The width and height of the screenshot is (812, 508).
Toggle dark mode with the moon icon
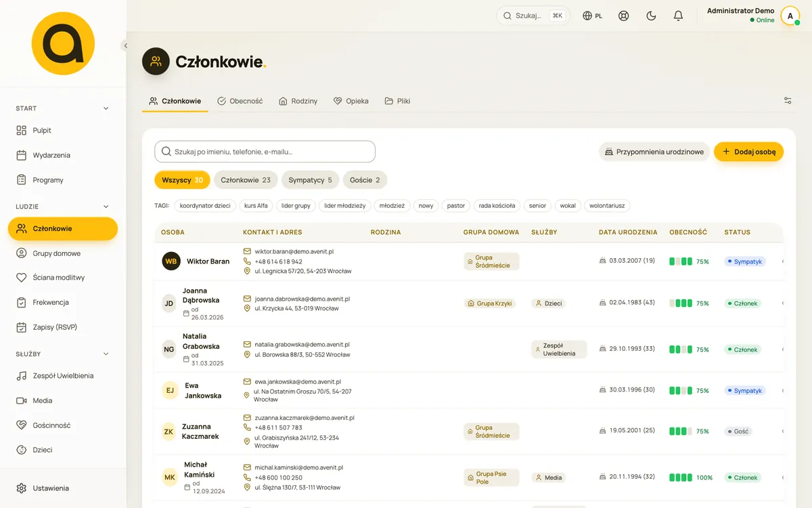point(651,16)
